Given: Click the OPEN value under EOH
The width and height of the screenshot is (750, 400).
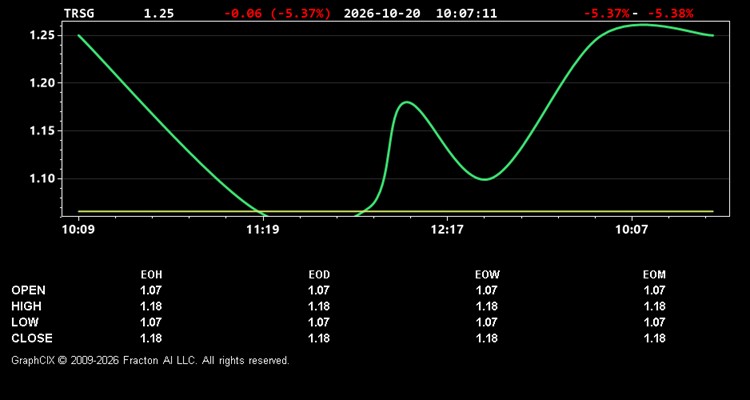Looking at the screenshot, I should 151,290.
